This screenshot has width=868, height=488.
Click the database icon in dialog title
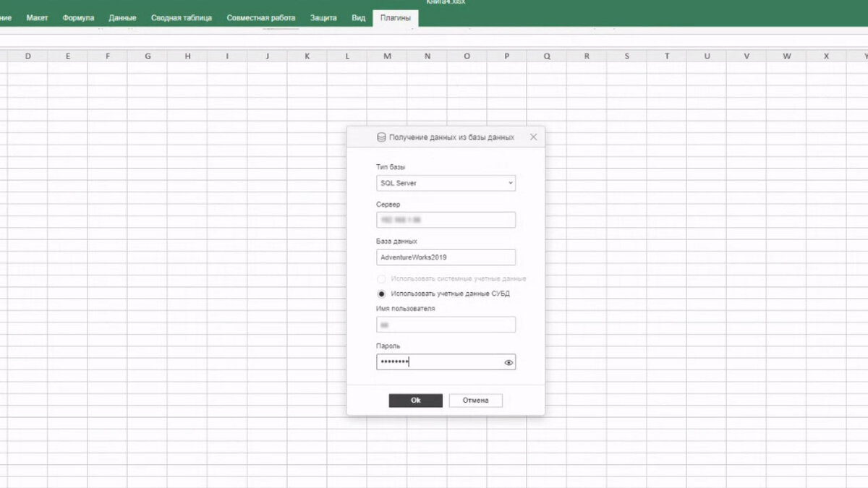[381, 137]
